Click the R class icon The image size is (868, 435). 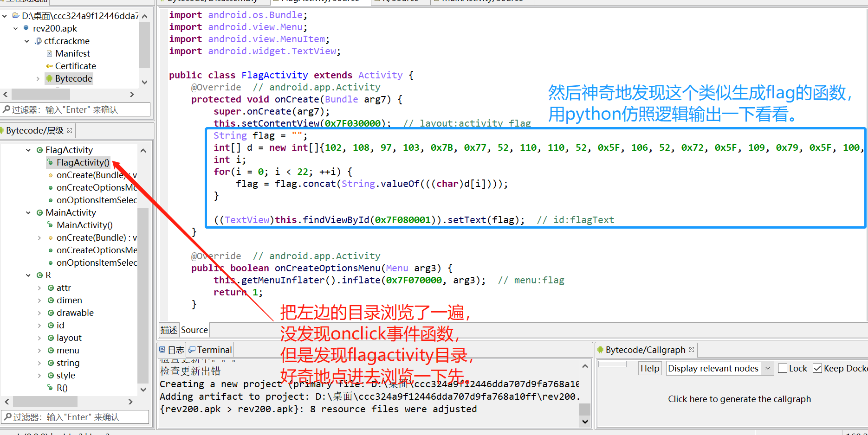[x=39, y=275]
